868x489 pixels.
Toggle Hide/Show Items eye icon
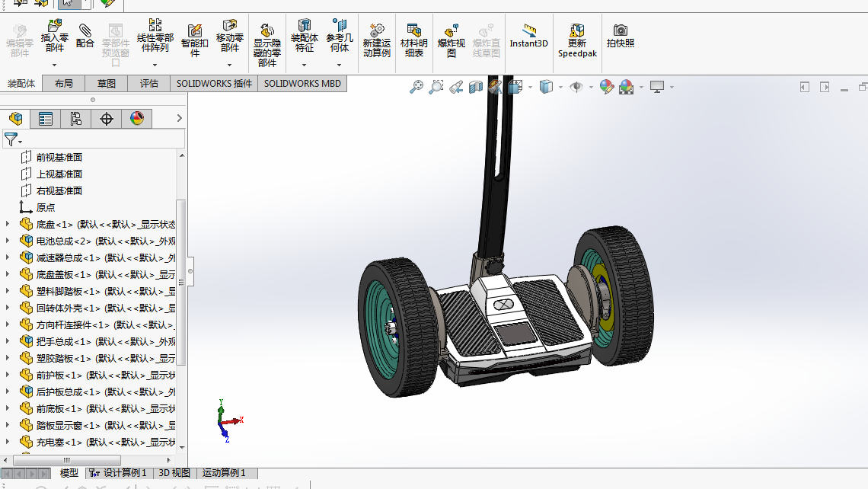click(576, 87)
